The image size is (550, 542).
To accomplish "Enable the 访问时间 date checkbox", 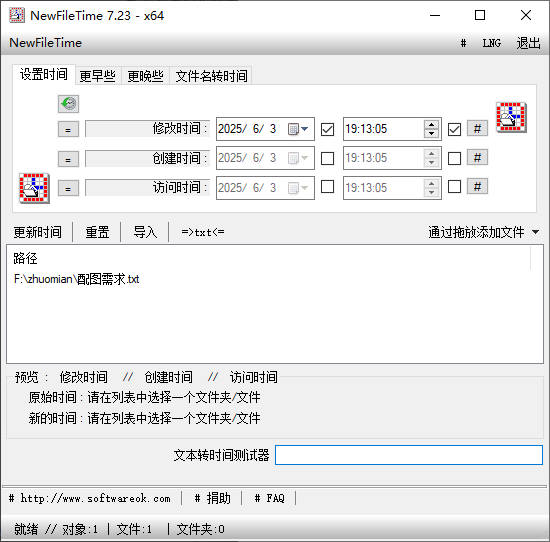I will click(328, 187).
